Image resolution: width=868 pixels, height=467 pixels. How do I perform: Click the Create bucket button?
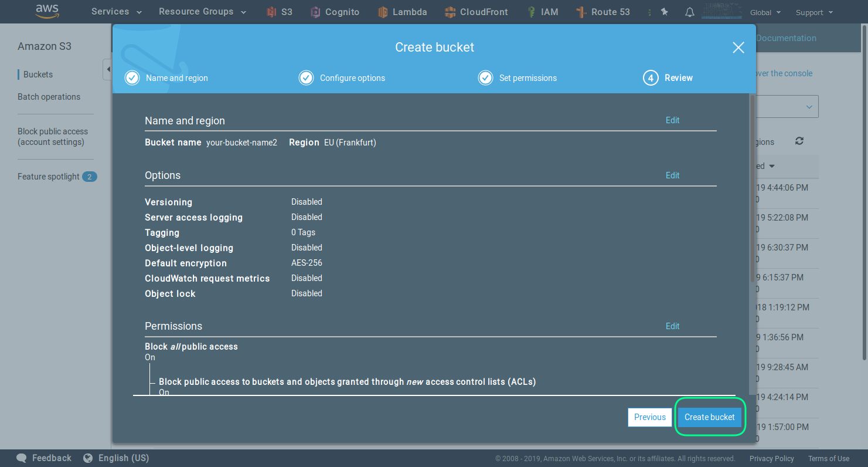click(x=709, y=417)
